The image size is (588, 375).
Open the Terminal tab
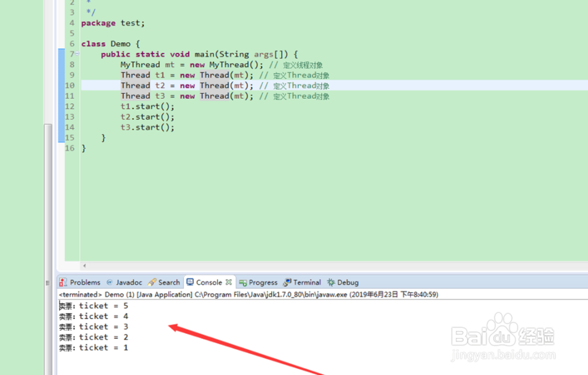tap(302, 282)
